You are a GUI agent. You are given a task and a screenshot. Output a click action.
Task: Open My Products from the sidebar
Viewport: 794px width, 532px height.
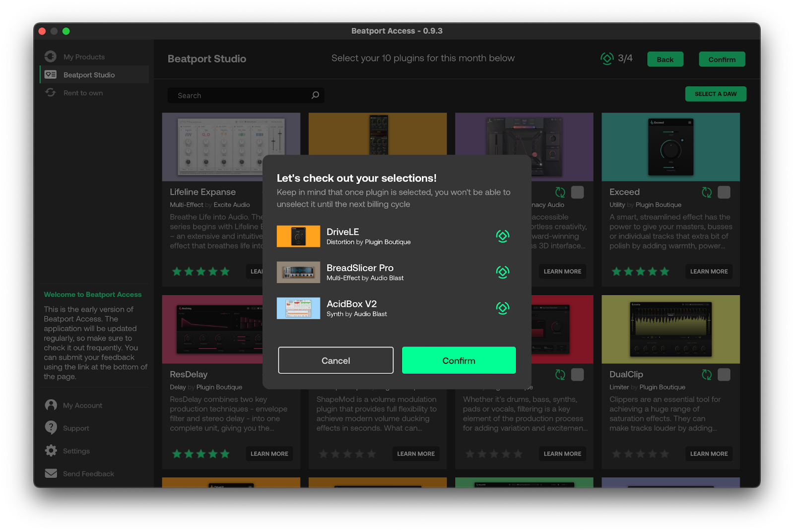83,57
